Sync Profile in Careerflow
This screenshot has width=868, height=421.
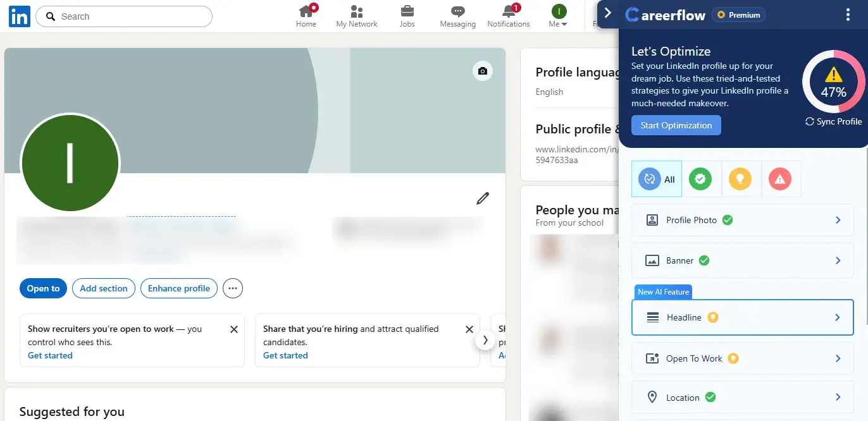(x=833, y=121)
